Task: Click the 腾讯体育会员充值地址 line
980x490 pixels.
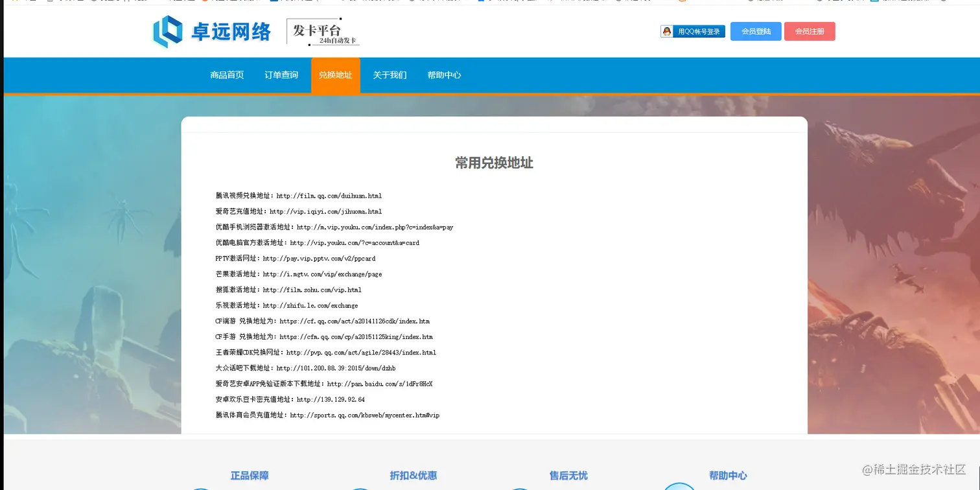Action: (x=327, y=415)
